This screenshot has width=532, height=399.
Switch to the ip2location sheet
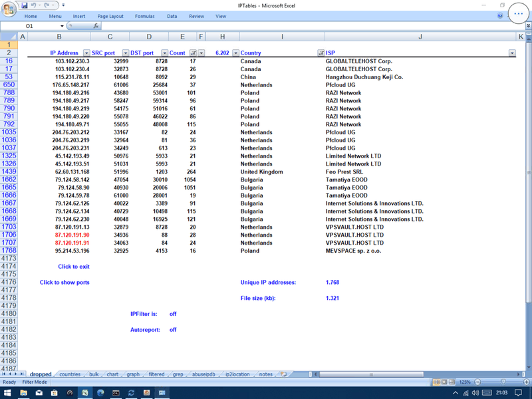[237, 374]
